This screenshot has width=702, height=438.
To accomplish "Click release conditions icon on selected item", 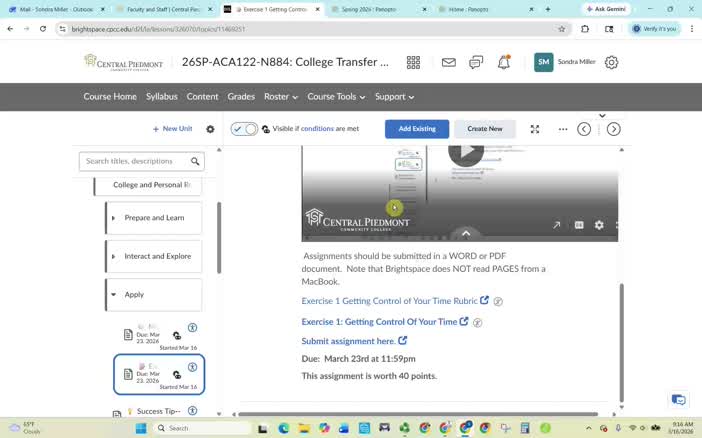I will pyautogui.click(x=177, y=374).
